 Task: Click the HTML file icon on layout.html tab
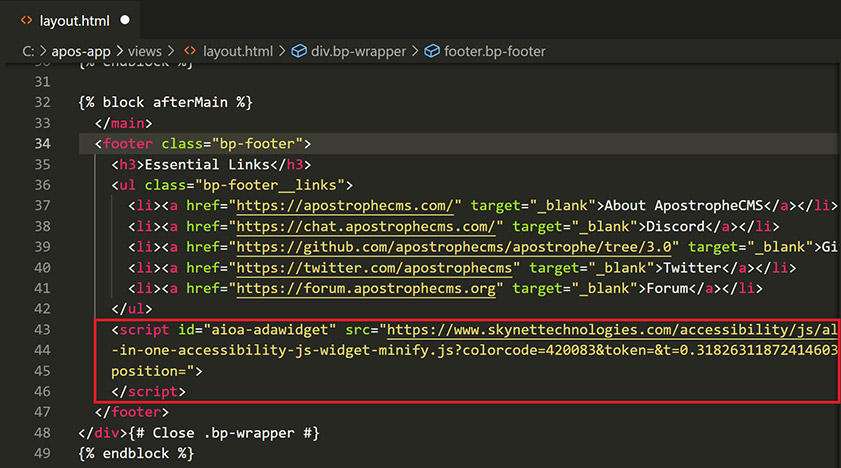26,20
